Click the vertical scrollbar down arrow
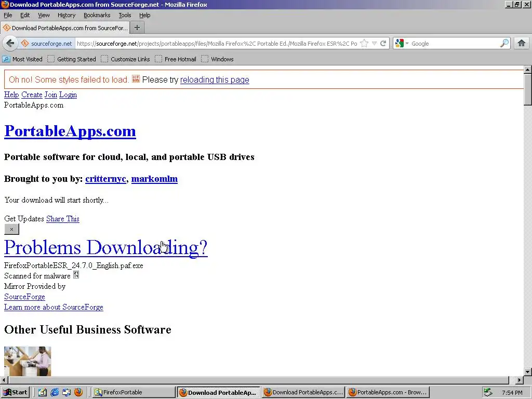 (x=528, y=372)
